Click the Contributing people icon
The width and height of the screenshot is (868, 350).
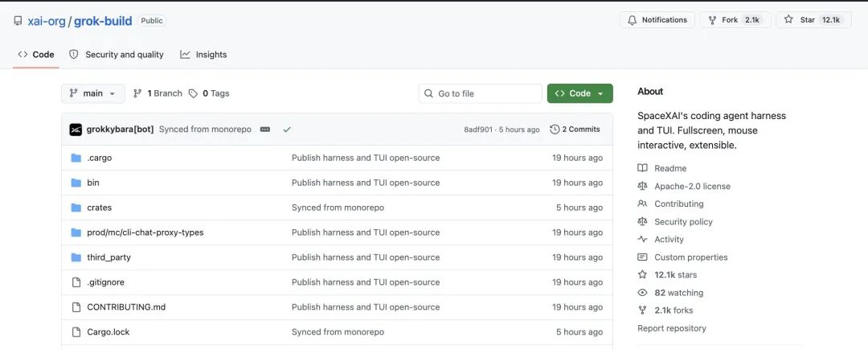pyautogui.click(x=642, y=204)
